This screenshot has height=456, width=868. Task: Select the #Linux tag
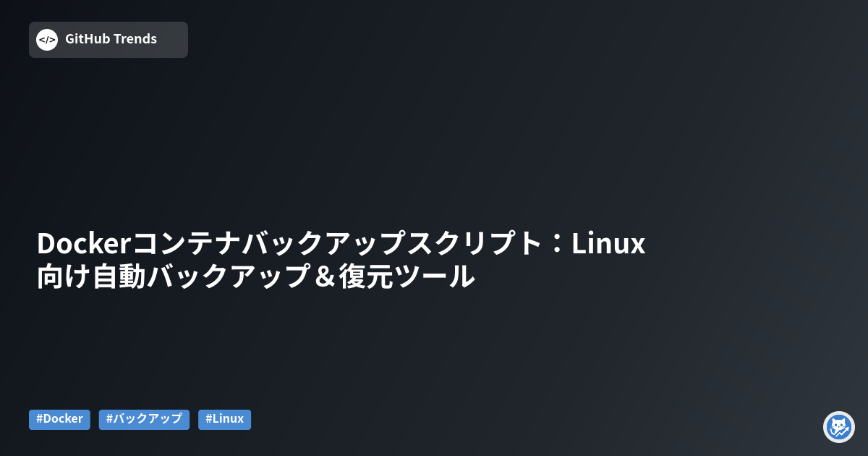(224, 419)
